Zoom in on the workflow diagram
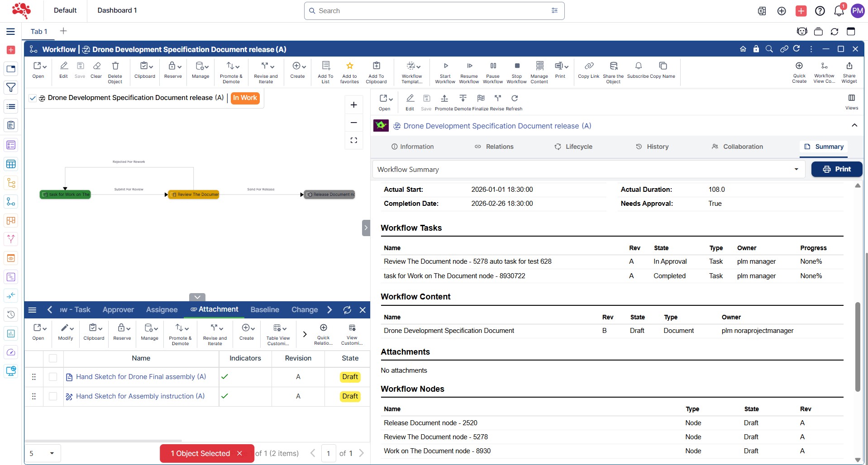The image size is (868, 465). [354, 105]
